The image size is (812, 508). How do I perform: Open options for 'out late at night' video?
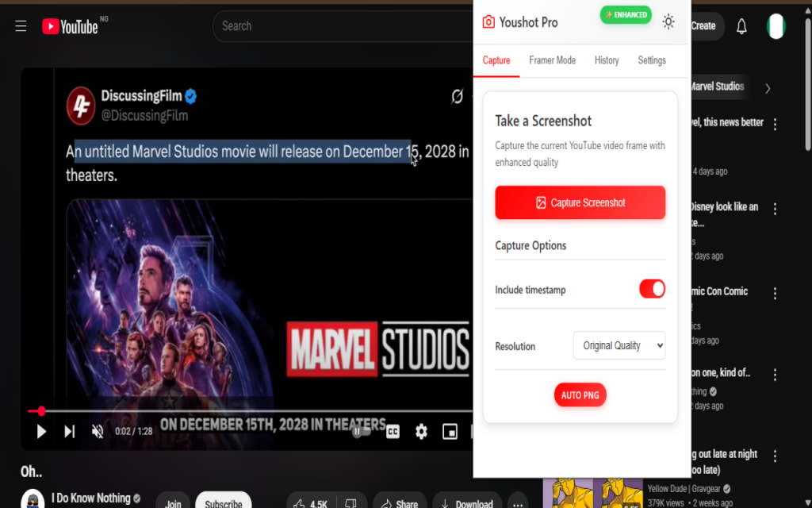coord(775,456)
